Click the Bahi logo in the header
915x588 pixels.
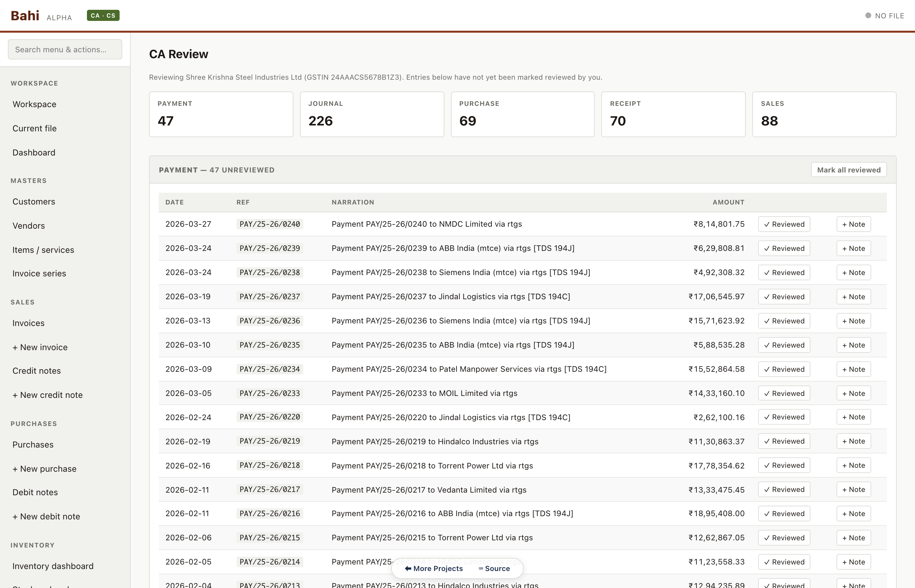(x=25, y=15)
